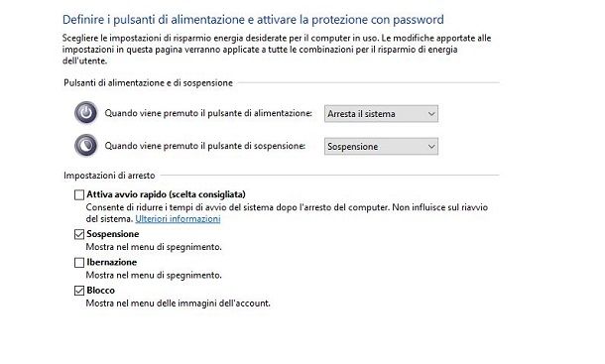Open the 'Sospensione' sleep button dropdown
The image size is (605, 364).
pos(381,147)
